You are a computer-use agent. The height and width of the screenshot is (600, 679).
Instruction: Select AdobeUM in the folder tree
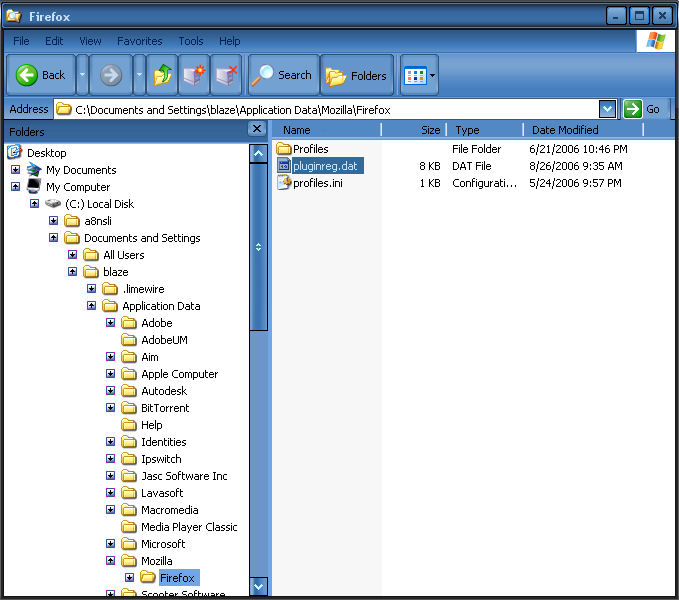point(164,340)
